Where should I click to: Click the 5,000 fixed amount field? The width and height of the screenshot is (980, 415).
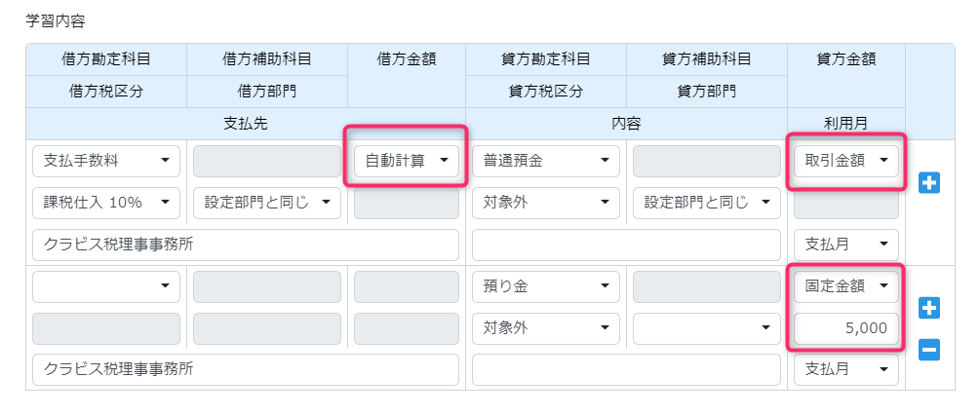[846, 328]
